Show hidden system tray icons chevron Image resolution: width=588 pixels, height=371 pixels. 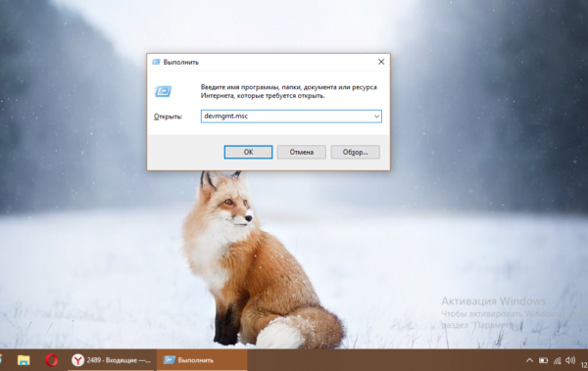[529, 360]
